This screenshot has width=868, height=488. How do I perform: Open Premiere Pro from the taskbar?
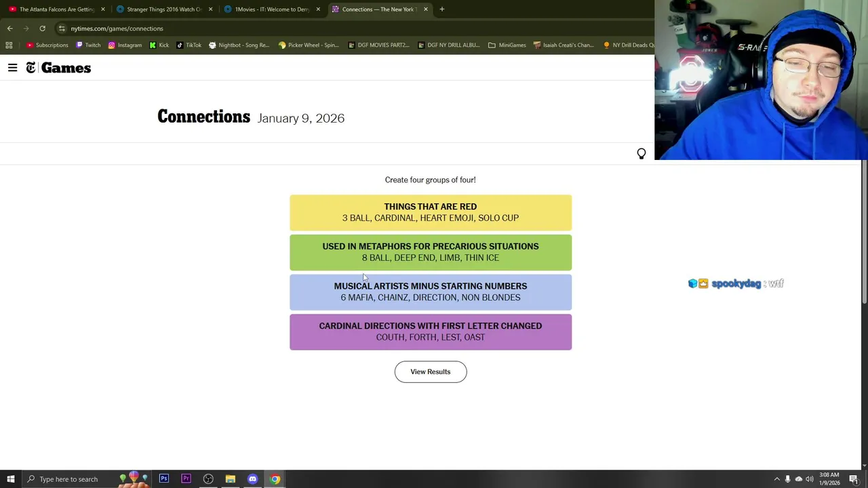[186, 479]
